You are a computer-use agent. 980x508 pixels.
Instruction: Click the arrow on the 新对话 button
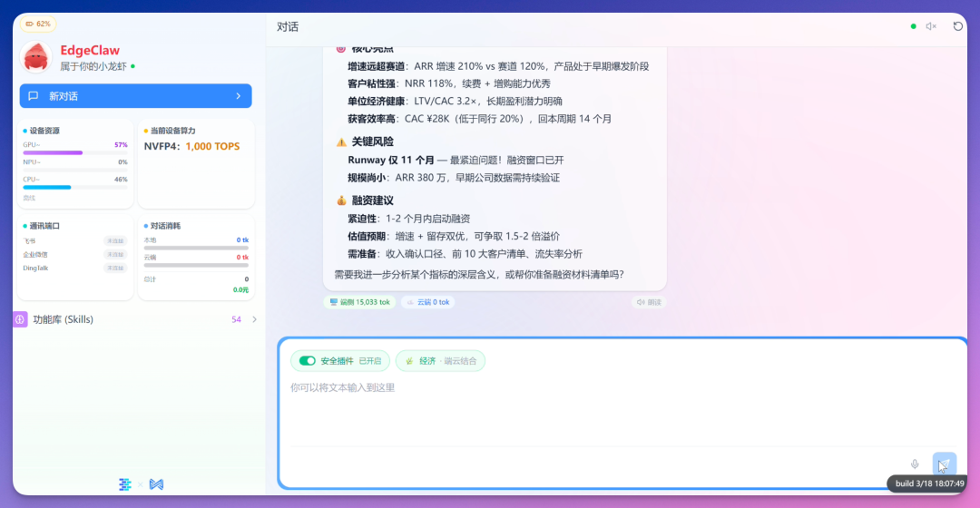point(238,96)
